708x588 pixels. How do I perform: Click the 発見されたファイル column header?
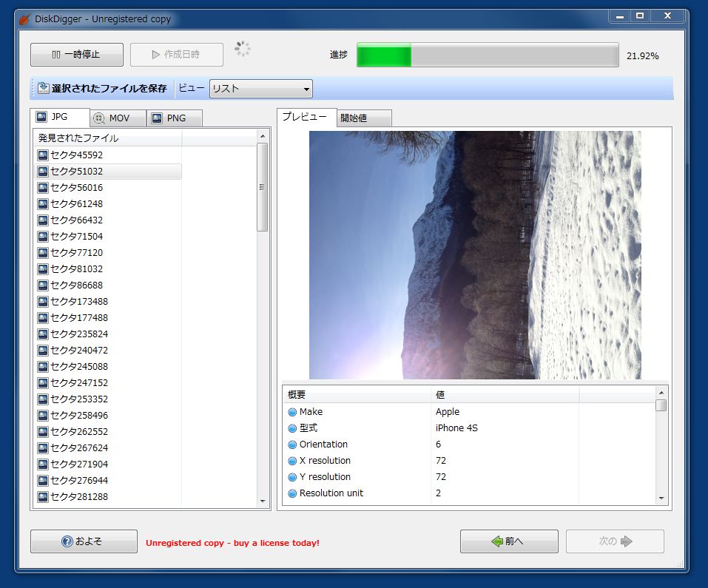point(107,138)
